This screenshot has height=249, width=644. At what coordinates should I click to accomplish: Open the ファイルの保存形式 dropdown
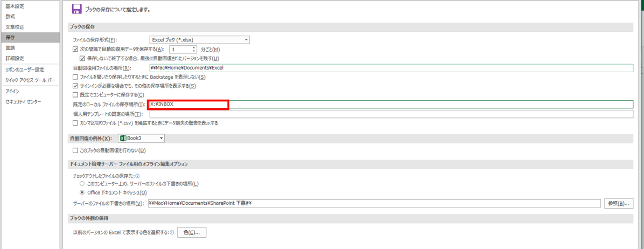(x=200, y=40)
